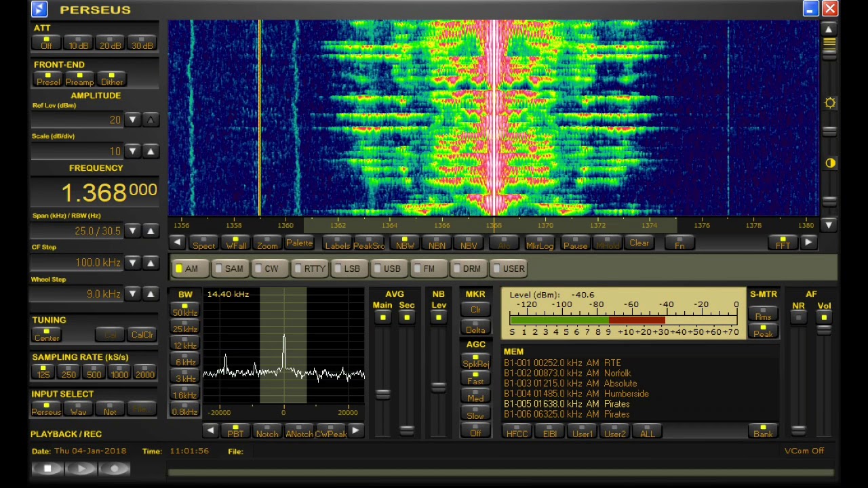Adjust the AF Vol slider

[824, 329]
